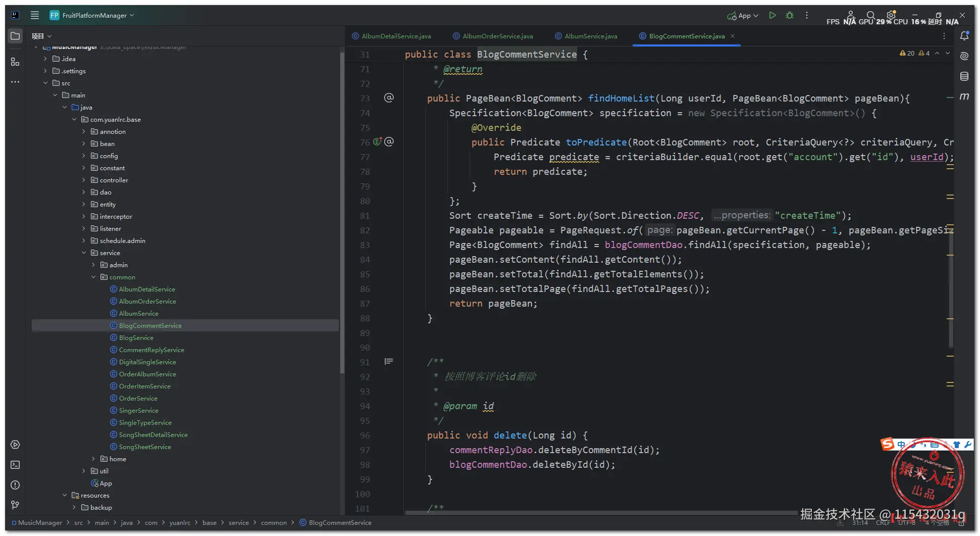Collapse the com.yuanlrc.base package
Viewport: 980px width, 536px height.
coord(74,119)
